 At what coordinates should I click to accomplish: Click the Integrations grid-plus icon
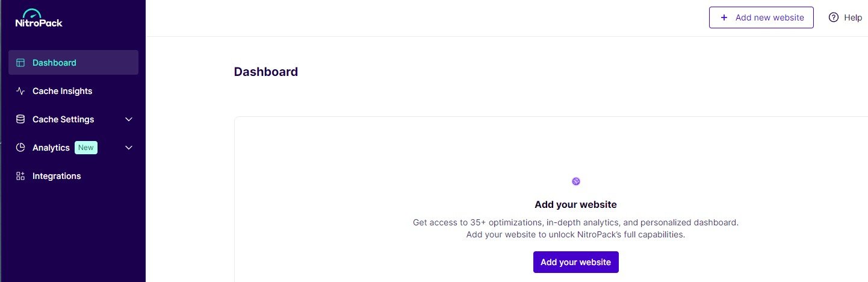[20, 176]
